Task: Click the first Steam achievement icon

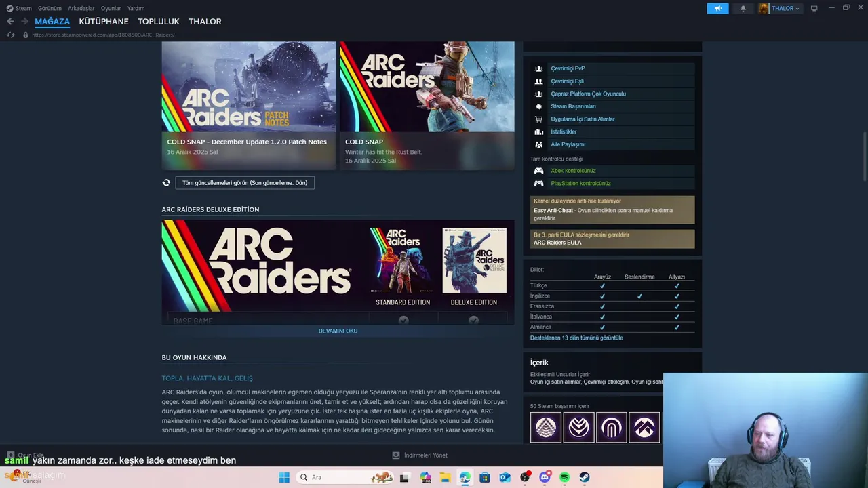Action: (546, 428)
